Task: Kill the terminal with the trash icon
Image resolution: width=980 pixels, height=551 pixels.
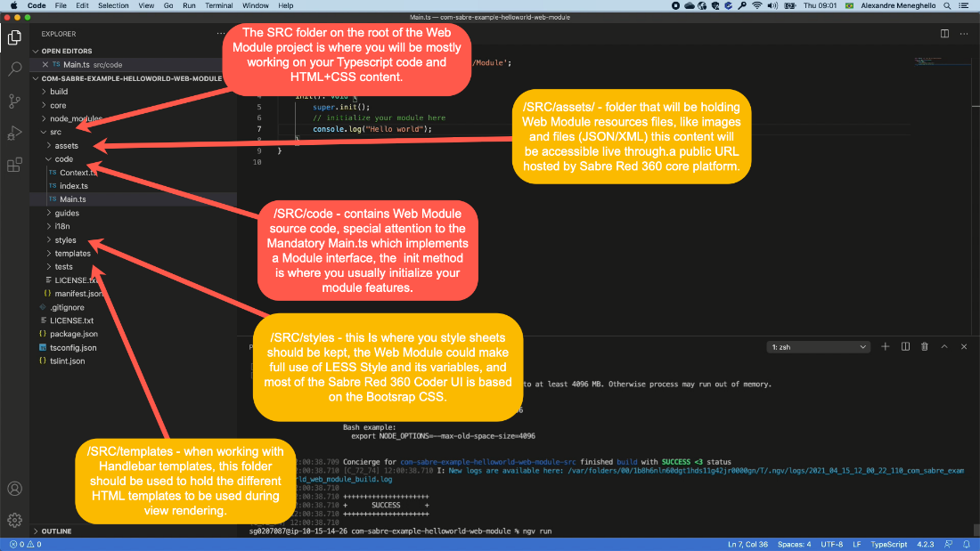Action: coord(925,347)
